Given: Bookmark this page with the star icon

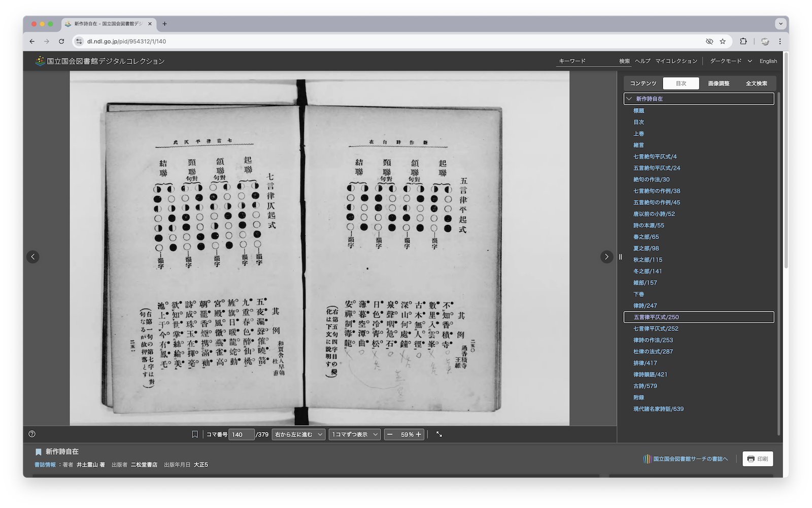Looking at the screenshot, I should point(723,42).
